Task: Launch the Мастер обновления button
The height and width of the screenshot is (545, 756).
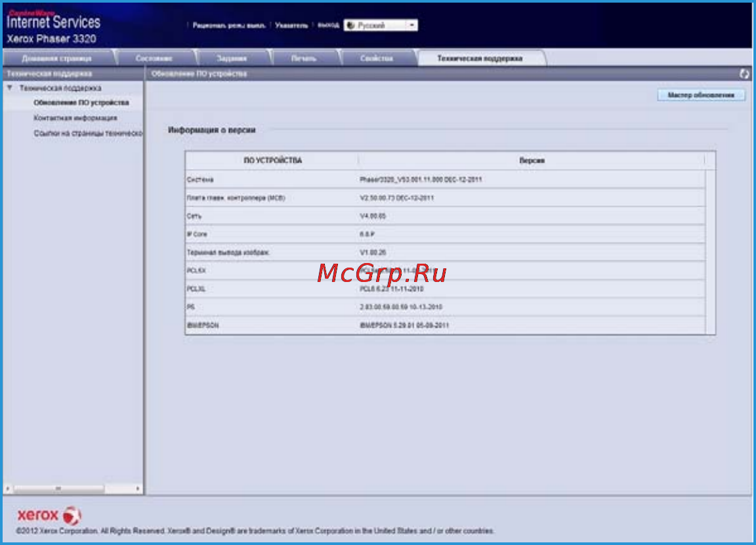Action: click(701, 95)
